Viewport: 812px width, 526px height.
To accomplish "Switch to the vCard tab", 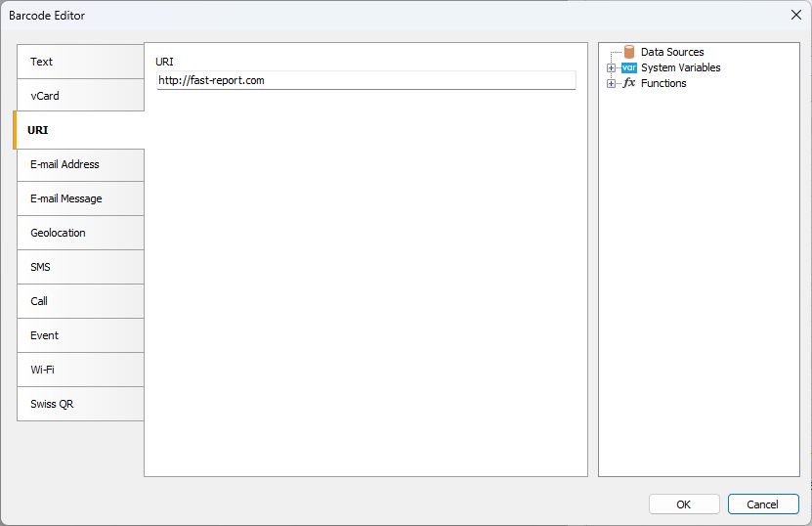I will point(80,96).
